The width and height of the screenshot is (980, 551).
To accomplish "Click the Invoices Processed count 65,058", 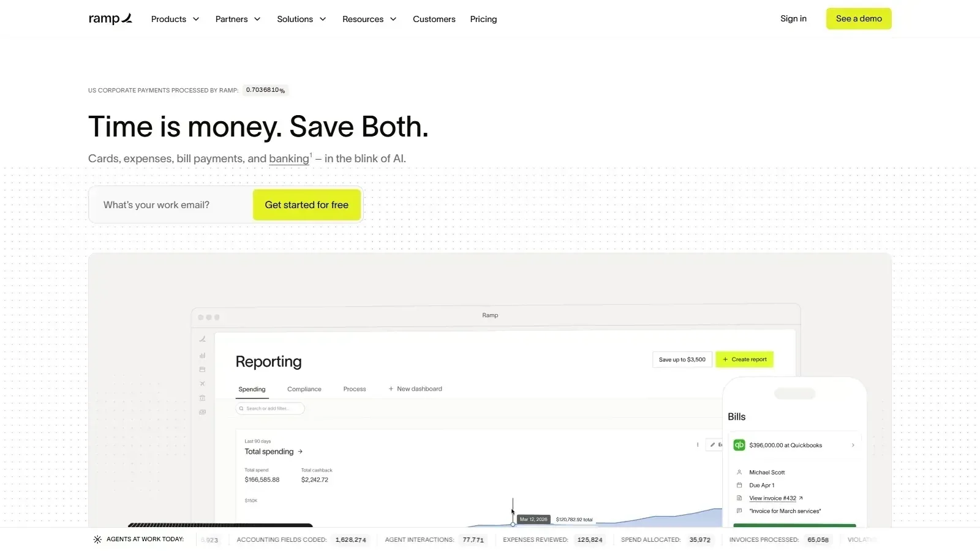I will pos(818,540).
